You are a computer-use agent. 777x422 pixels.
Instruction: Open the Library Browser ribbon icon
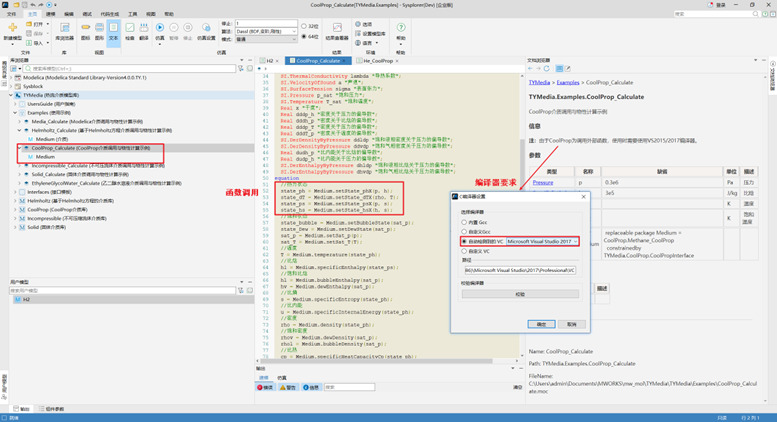point(64,28)
